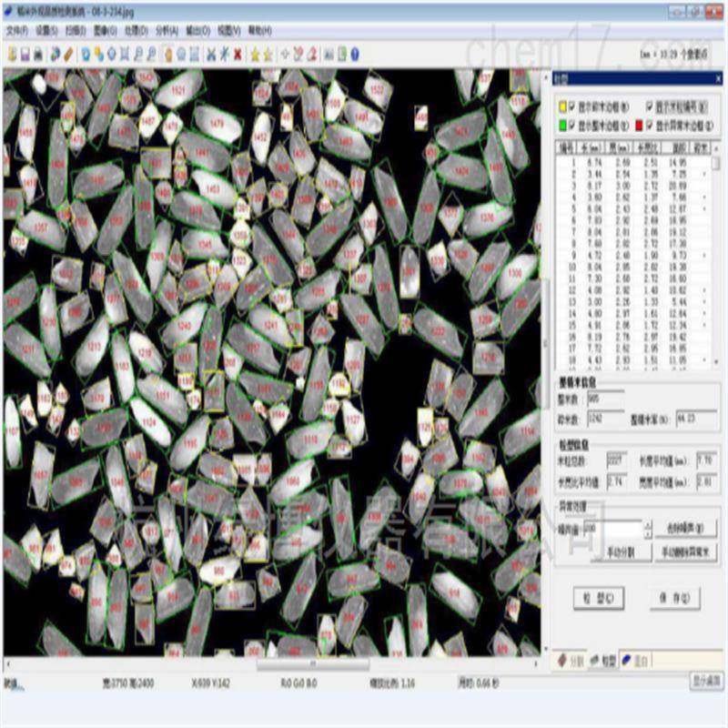Open the 分析(A) menu

pyautogui.click(x=167, y=31)
